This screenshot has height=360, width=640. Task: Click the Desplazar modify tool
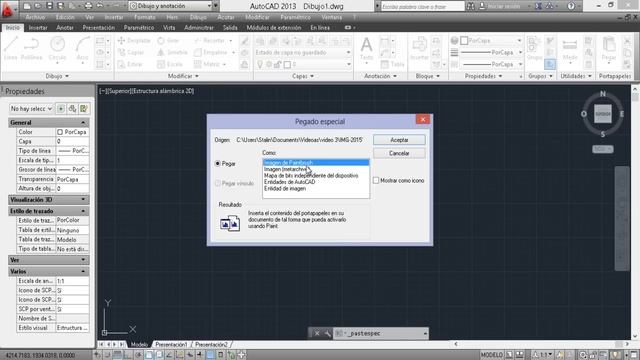[134, 40]
